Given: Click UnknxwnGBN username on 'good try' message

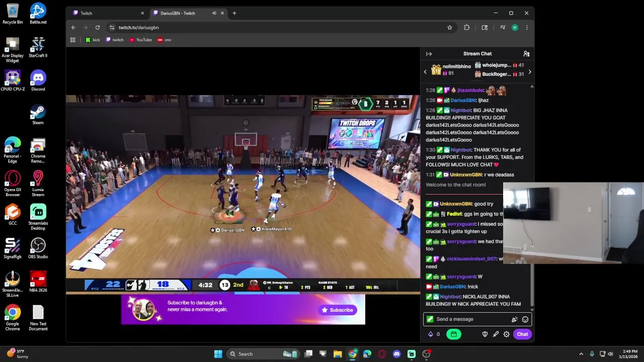Looking at the screenshot, I should 456,204.
